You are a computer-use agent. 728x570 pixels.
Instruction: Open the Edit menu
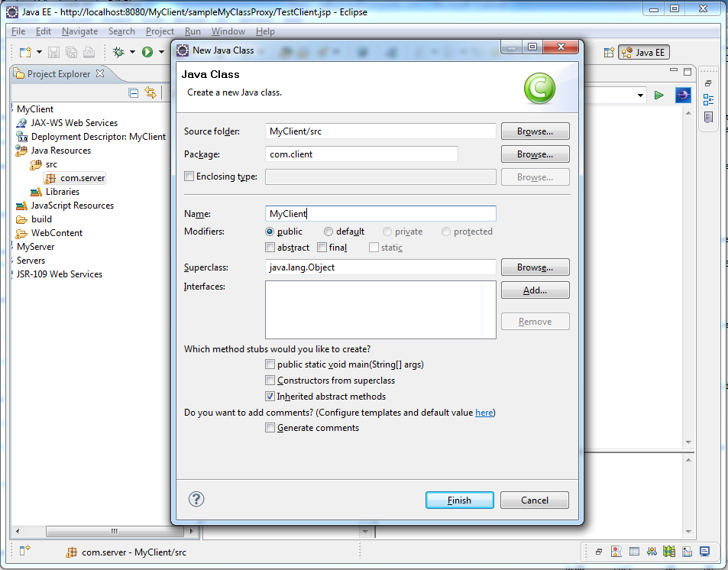coord(44,31)
